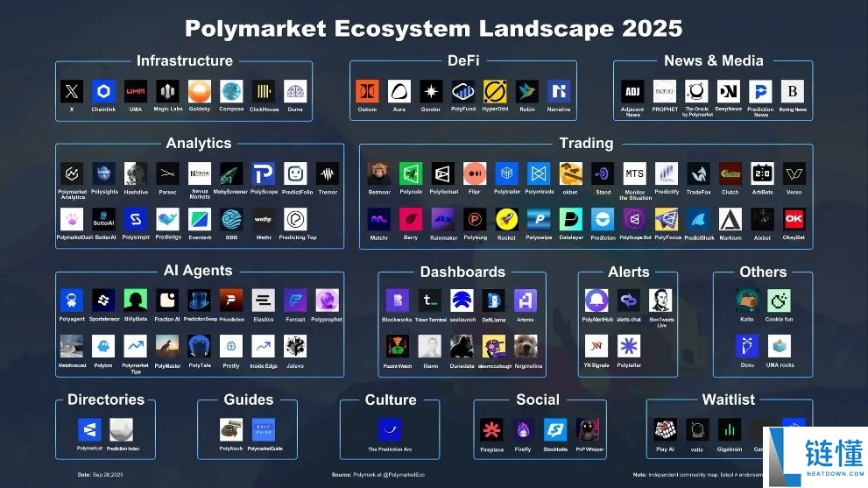Open the Goldsky orange sphere icon
This screenshot has height=488, width=868.
click(200, 91)
